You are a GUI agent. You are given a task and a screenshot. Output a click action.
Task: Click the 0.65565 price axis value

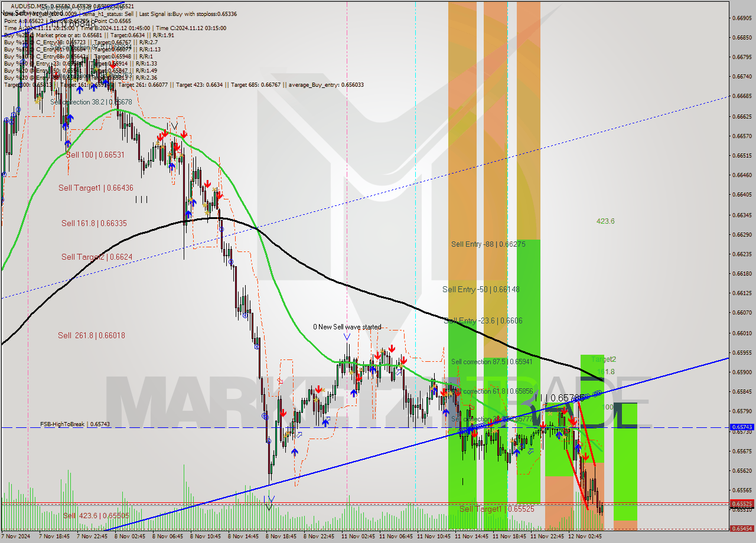click(742, 490)
